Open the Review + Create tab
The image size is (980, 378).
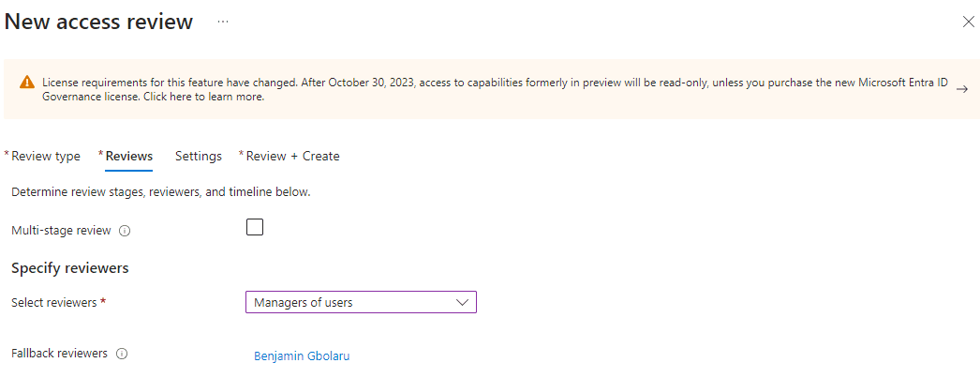pyautogui.click(x=292, y=156)
